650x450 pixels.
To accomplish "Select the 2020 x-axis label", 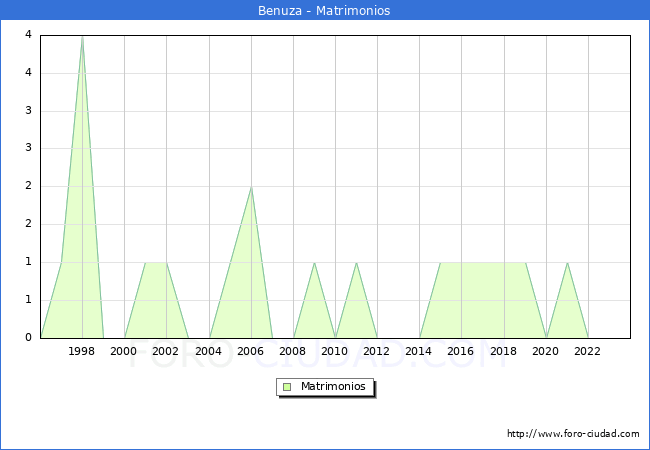I will pos(546,351).
